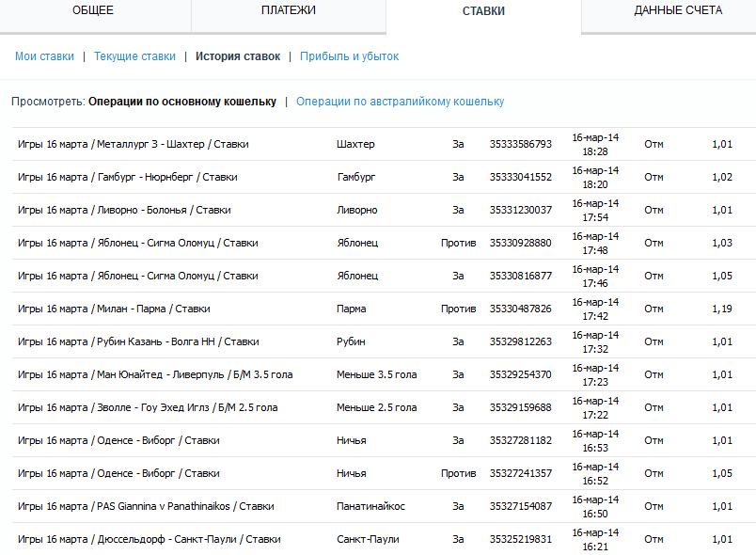The height and width of the screenshot is (555, 756).
Task: View Операции по австралийскому кошельку
Action: (x=400, y=102)
